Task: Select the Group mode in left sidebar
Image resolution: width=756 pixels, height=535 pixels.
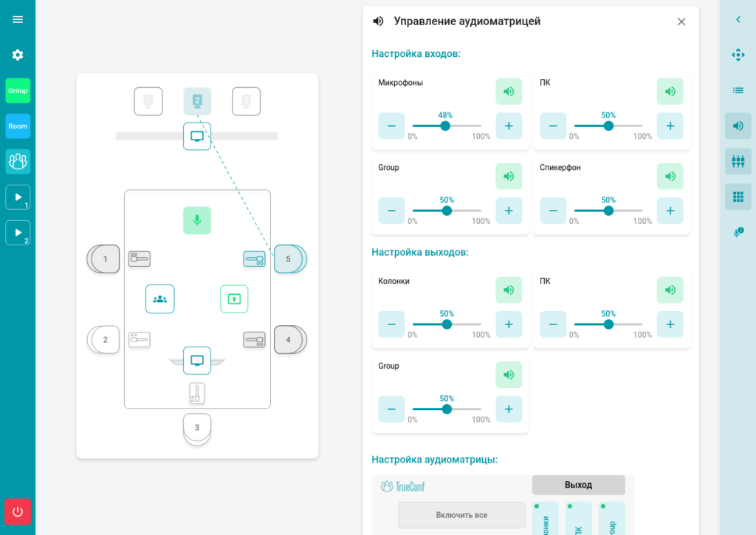Action: tap(17, 90)
